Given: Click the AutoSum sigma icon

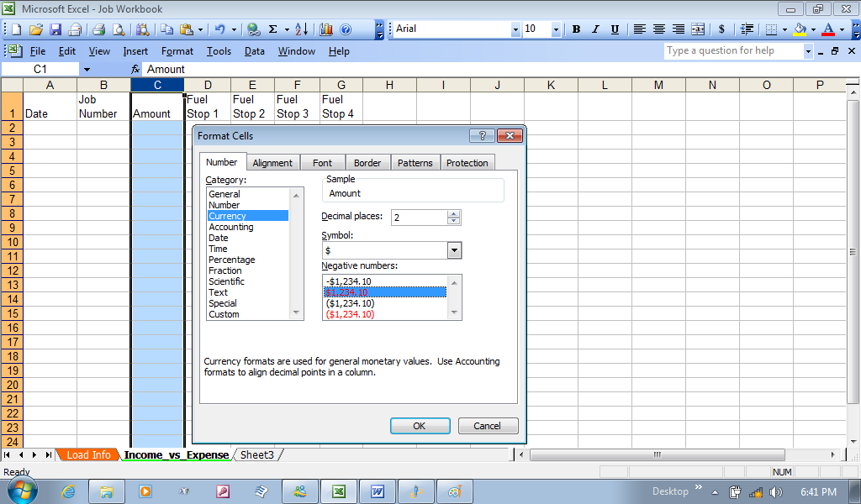Looking at the screenshot, I should click(273, 29).
